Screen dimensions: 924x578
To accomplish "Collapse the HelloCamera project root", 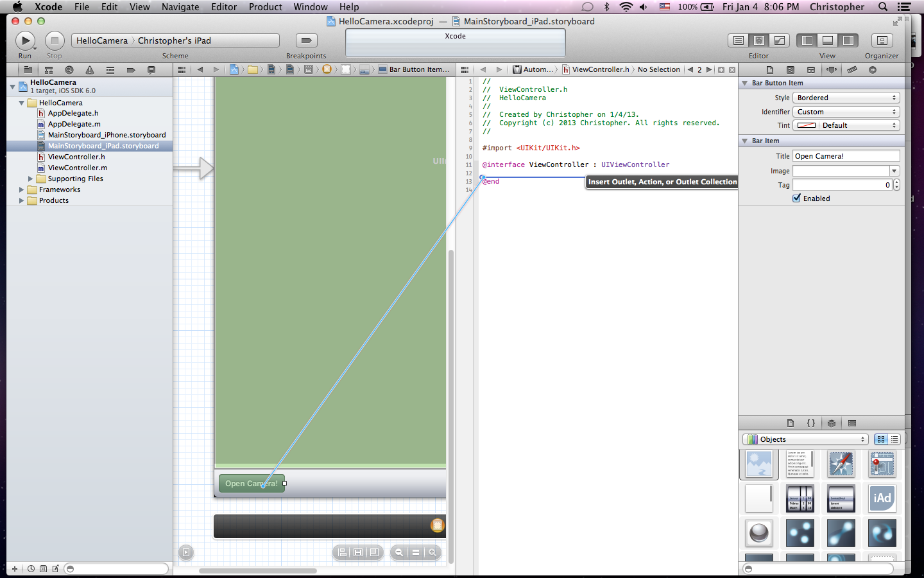I will click(x=12, y=86).
